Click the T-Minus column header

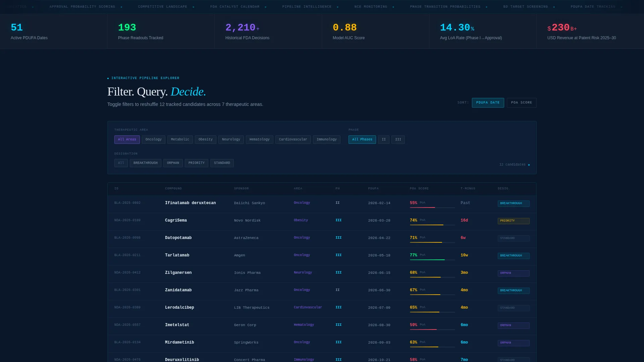click(x=468, y=188)
